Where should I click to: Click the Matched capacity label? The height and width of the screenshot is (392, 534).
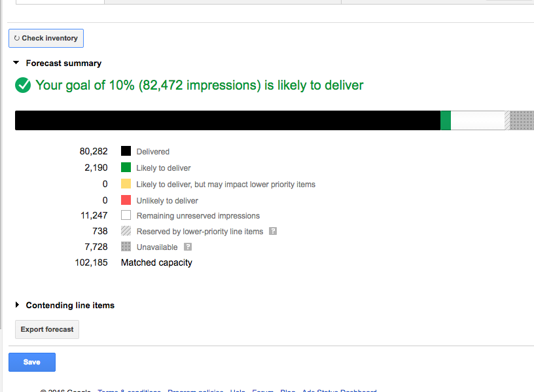click(x=156, y=262)
